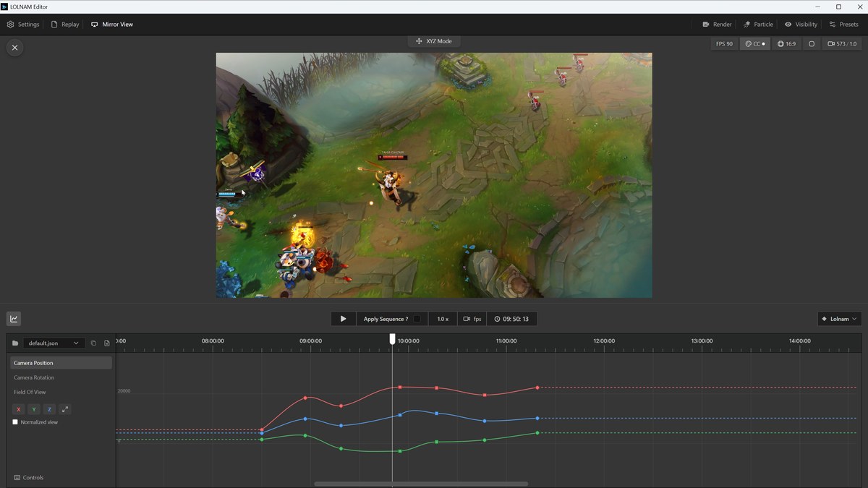Screen dimensions: 868x488
Task: Click the 08:00:00 ruler label
Action: [213, 341]
